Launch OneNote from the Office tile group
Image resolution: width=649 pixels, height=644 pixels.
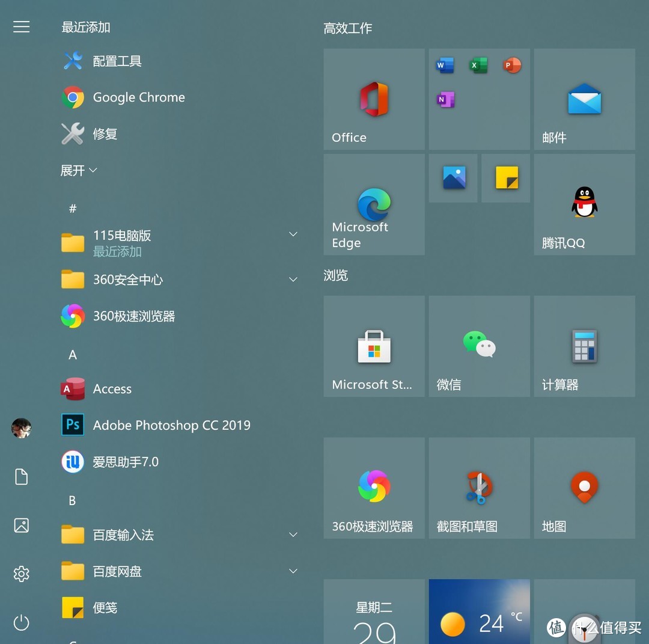(x=445, y=99)
